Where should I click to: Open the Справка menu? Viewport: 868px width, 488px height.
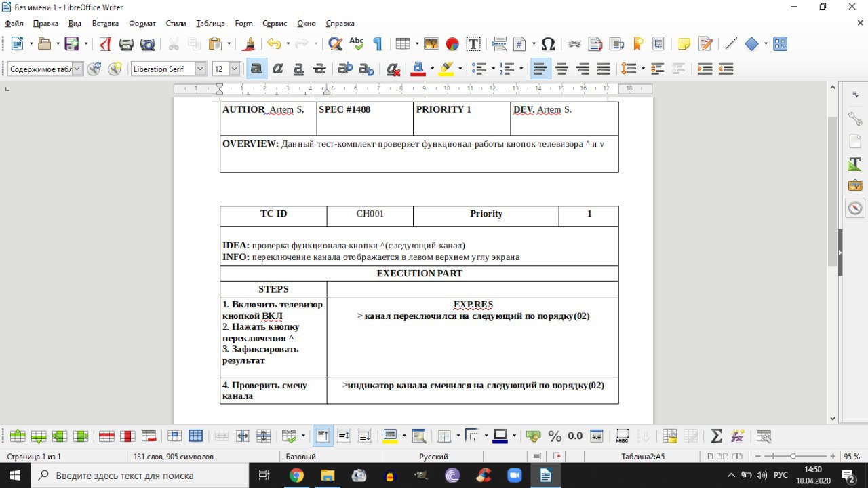tap(340, 23)
